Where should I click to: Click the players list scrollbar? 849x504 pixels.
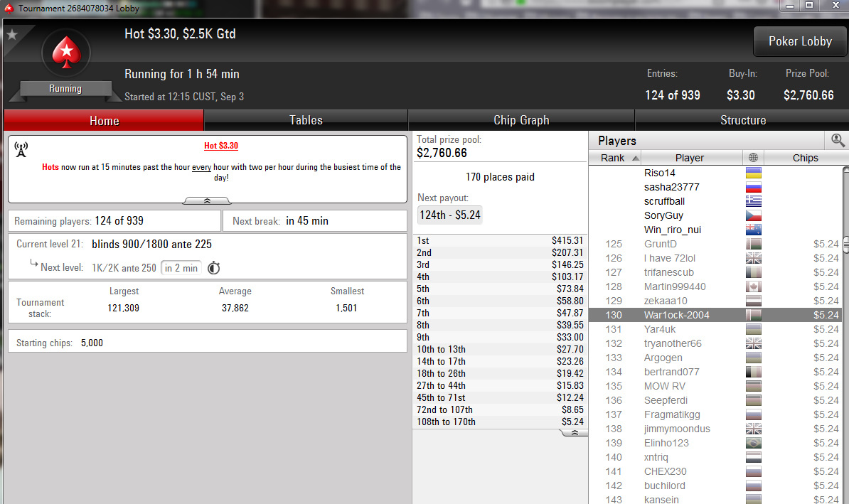pos(845,336)
